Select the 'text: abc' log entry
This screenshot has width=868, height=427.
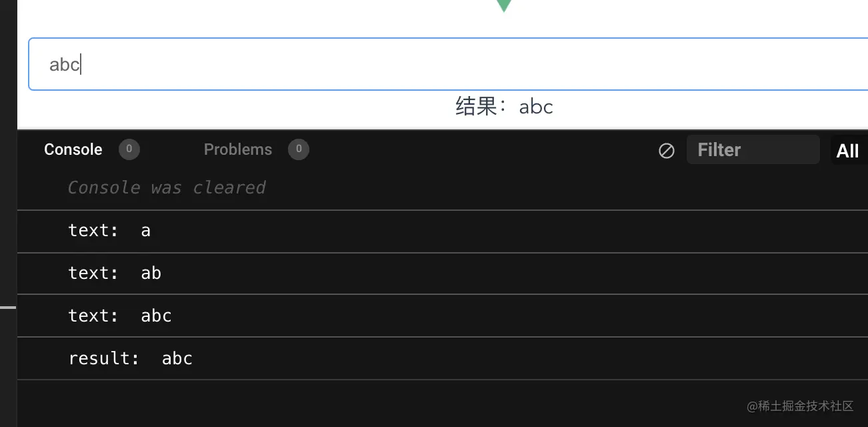click(x=443, y=316)
